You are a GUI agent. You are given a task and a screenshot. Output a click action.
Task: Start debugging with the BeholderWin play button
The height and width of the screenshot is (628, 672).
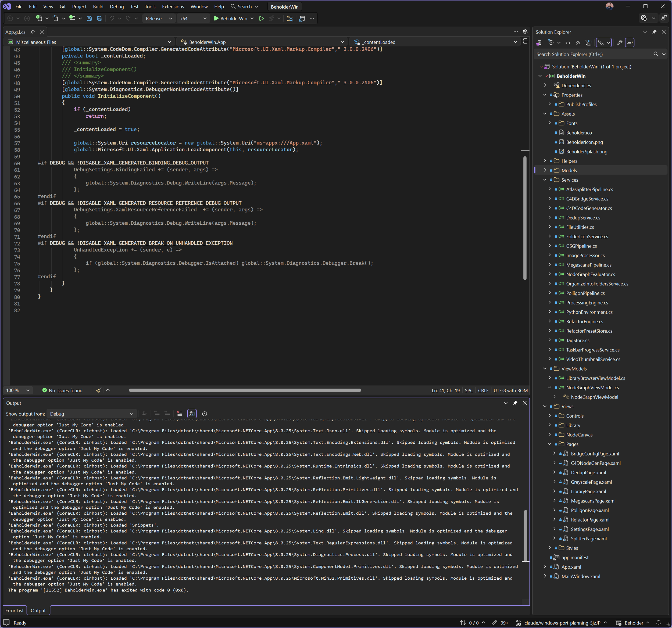click(216, 19)
